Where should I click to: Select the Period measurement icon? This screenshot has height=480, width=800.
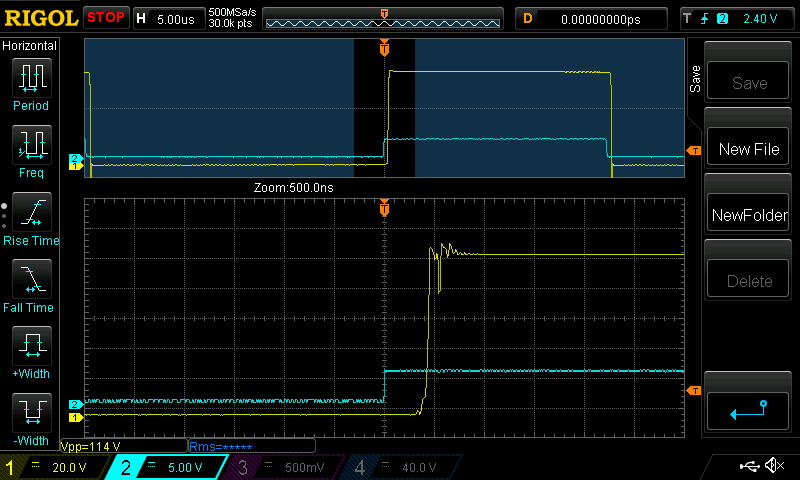30,78
